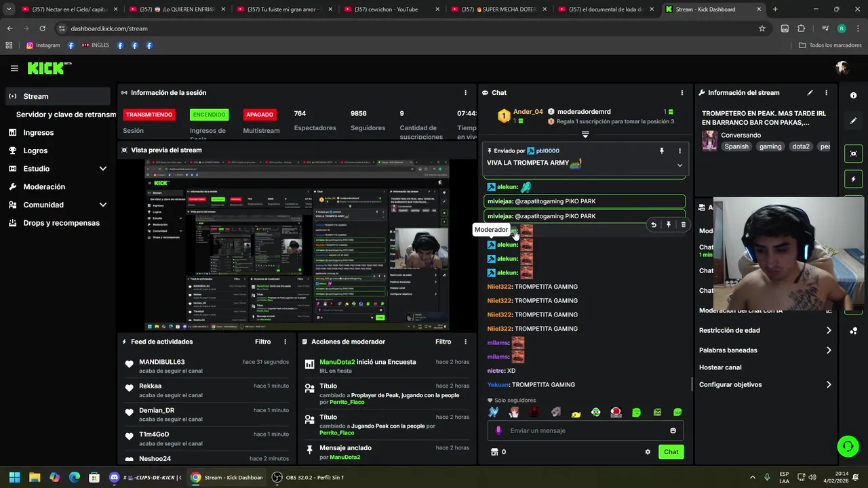This screenshot has width=868, height=488.
Task: Open stream information three-dot menu
Action: [826, 93]
